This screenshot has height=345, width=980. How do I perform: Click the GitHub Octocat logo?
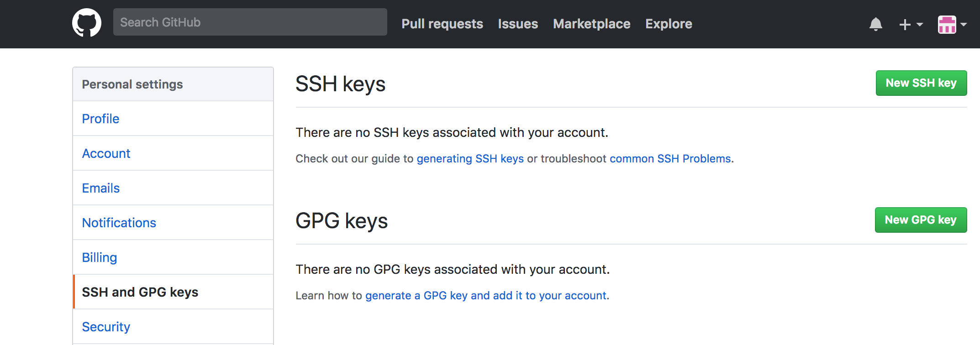[x=87, y=23]
